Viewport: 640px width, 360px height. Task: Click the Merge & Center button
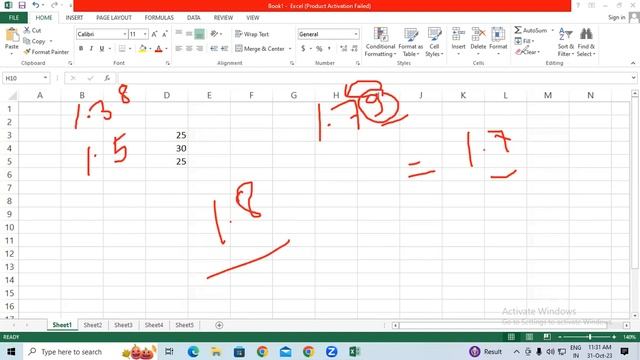260,49
